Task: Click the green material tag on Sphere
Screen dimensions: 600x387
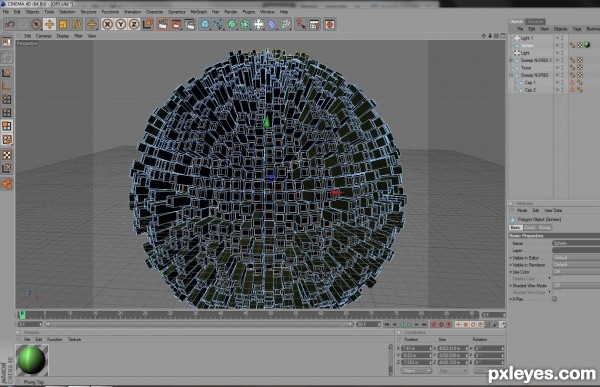Action: click(587, 45)
